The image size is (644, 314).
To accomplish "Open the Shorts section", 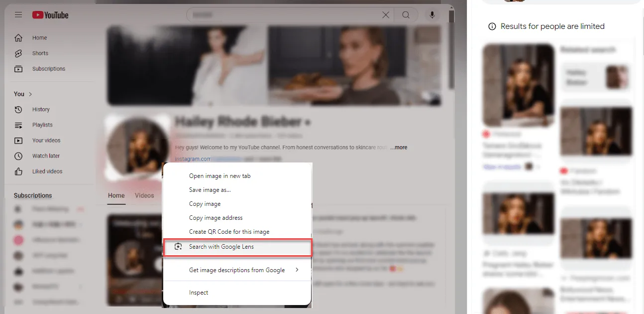I will coord(40,53).
